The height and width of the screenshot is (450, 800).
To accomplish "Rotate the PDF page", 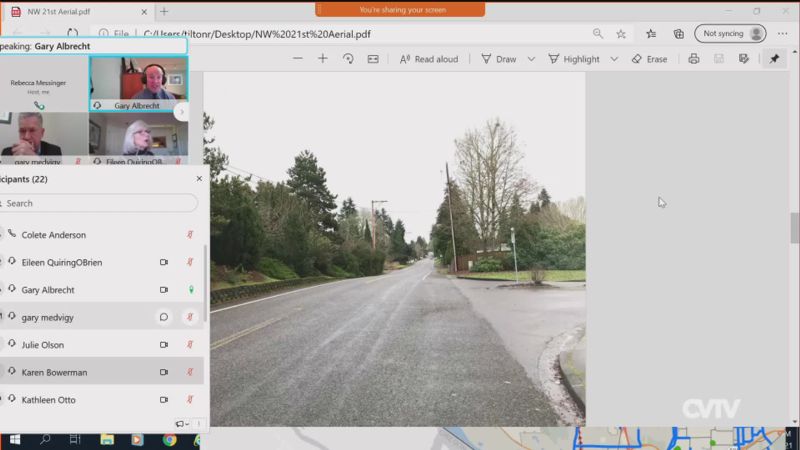I will [x=348, y=59].
